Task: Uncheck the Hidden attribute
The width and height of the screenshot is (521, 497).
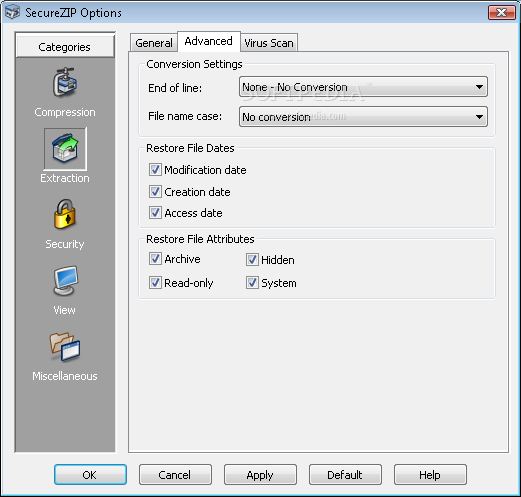Action: point(252,260)
